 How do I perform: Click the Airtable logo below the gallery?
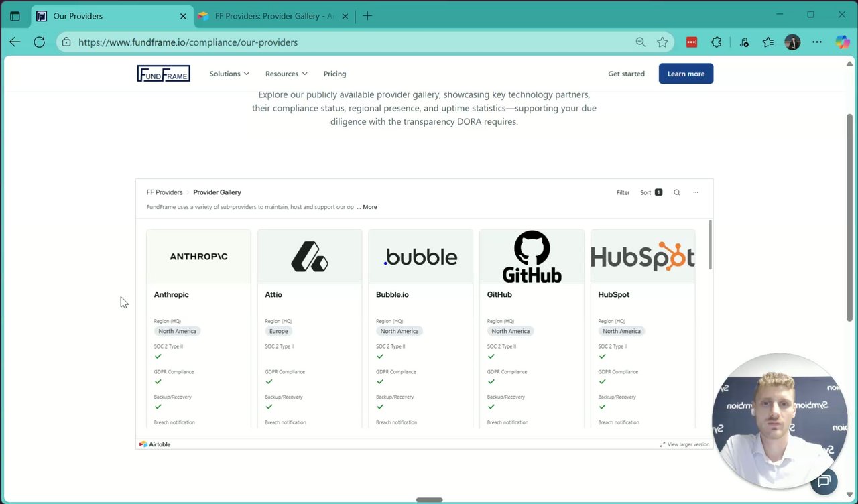(x=155, y=444)
